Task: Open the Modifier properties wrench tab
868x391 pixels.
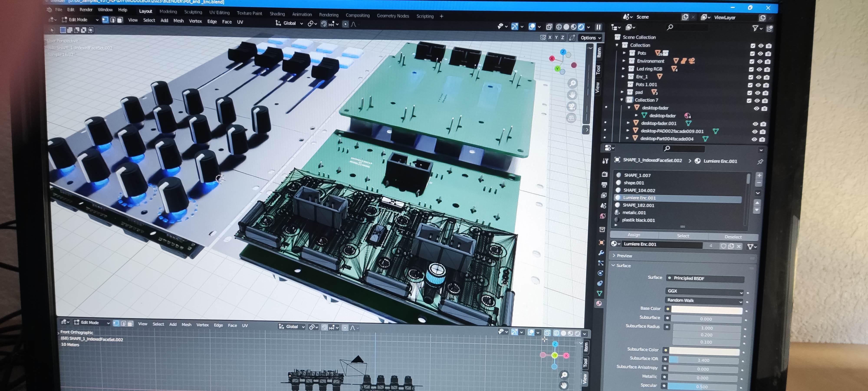Action: (601, 253)
